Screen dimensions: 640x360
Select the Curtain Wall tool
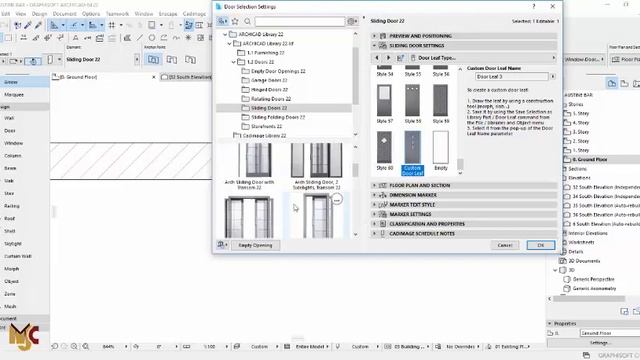pyautogui.click(x=18, y=256)
